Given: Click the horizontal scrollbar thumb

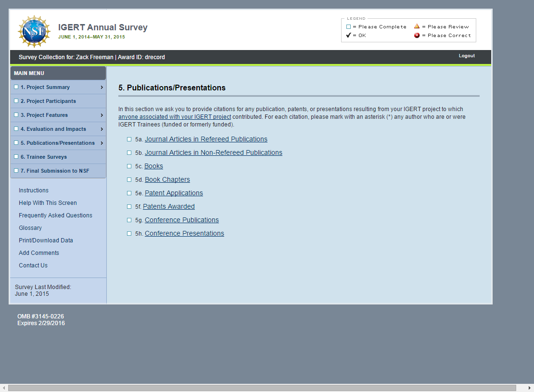Looking at the screenshot, I should pos(262,388).
